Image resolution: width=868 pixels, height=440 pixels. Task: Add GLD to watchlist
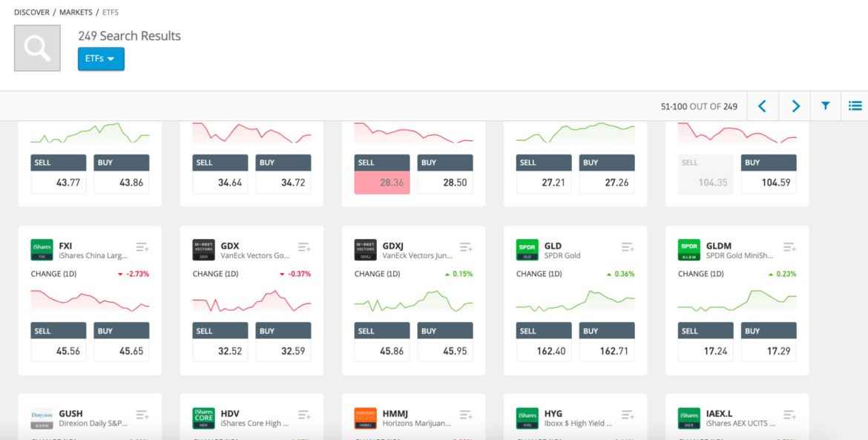point(628,247)
